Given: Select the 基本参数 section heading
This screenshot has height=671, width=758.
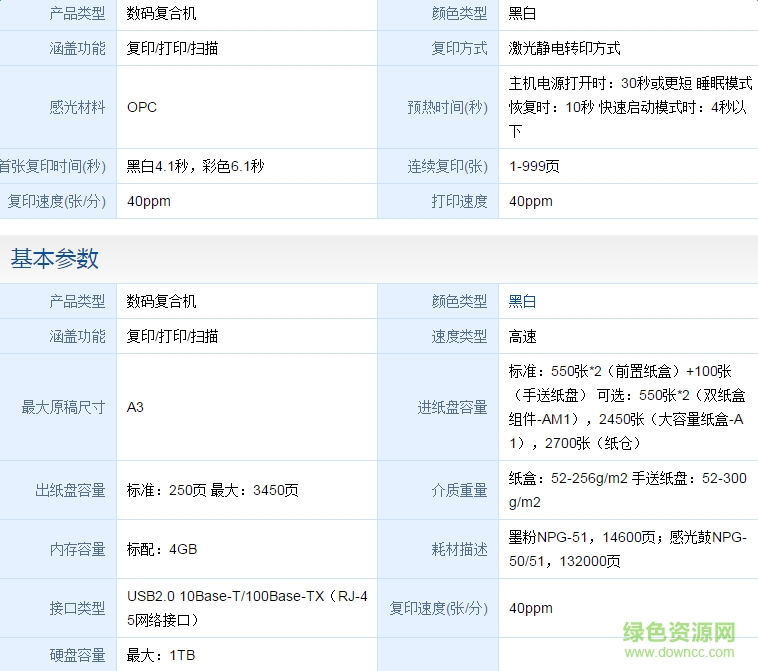Looking at the screenshot, I should point(55,258).
